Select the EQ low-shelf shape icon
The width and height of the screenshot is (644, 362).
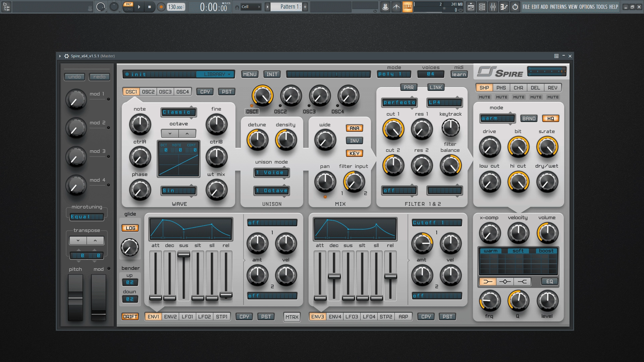click(488, 282)
